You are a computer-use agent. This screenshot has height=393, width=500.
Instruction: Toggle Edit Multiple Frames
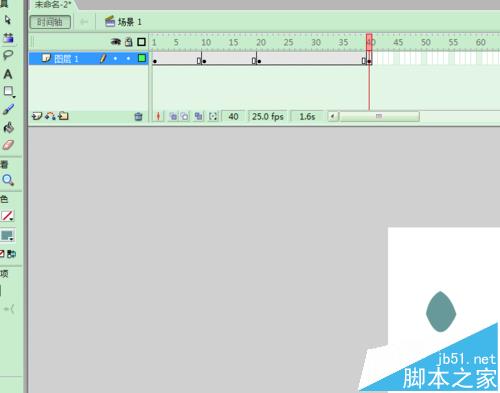(199, 116)
